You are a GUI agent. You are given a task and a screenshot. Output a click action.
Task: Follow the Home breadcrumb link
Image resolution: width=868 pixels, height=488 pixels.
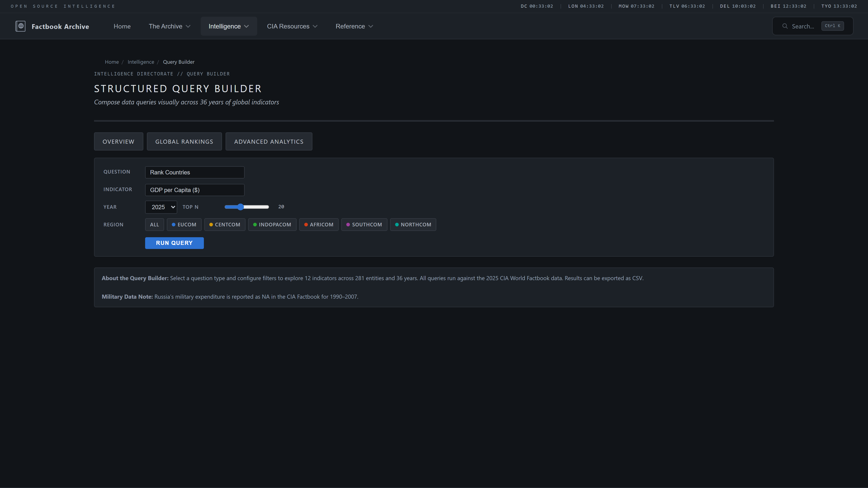(112, 62)
